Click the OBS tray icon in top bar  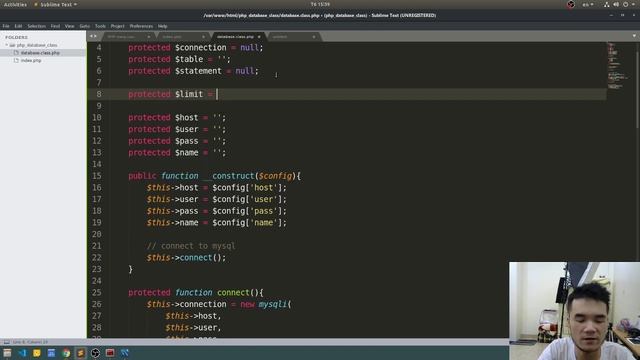(x=571, y=4)
